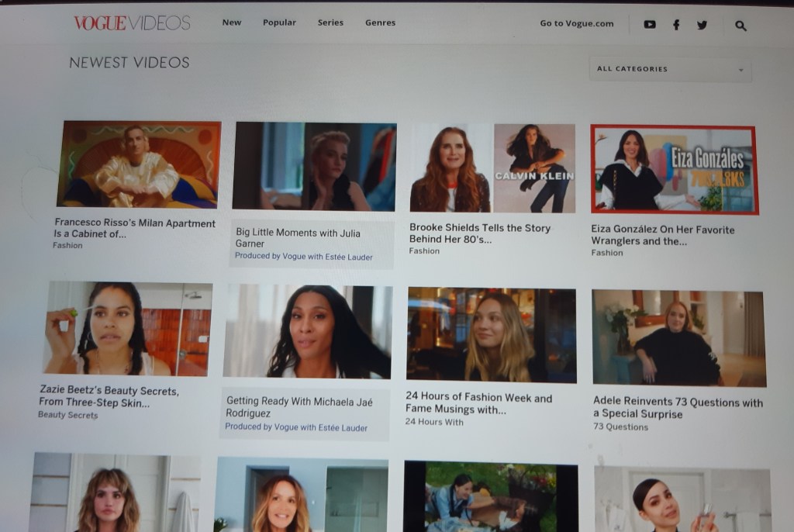This screenshot has height=532, width=794.
Task: Click the 24 Hours of Fashion Week thumbnail
Action: pyautogui.click(x=491, y=335)
